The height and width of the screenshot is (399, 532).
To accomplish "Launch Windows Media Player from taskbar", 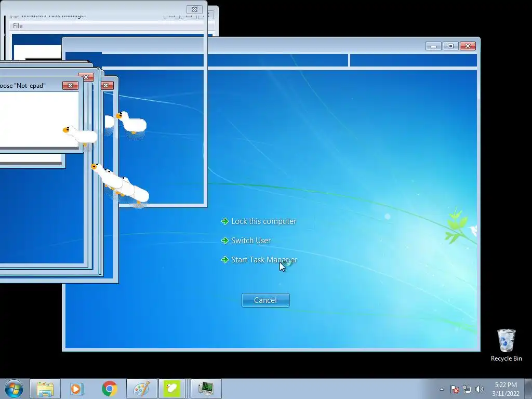I will (x=76, y=389).
